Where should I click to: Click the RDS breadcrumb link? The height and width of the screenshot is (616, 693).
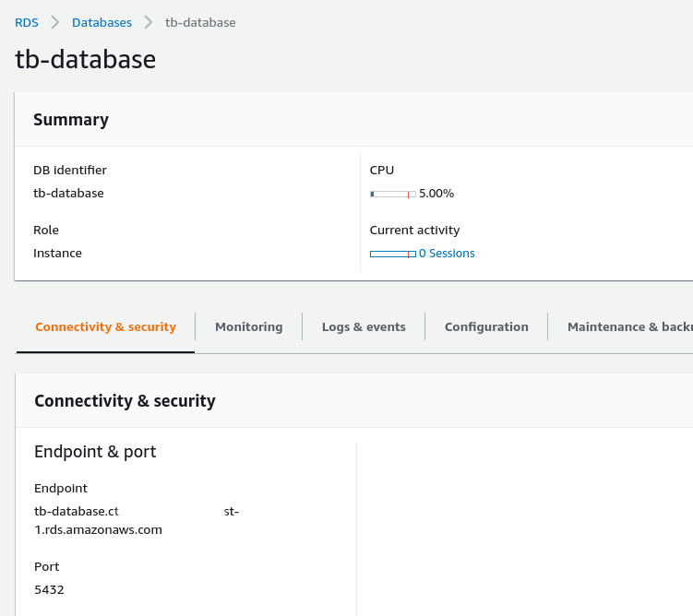(26, 22)
